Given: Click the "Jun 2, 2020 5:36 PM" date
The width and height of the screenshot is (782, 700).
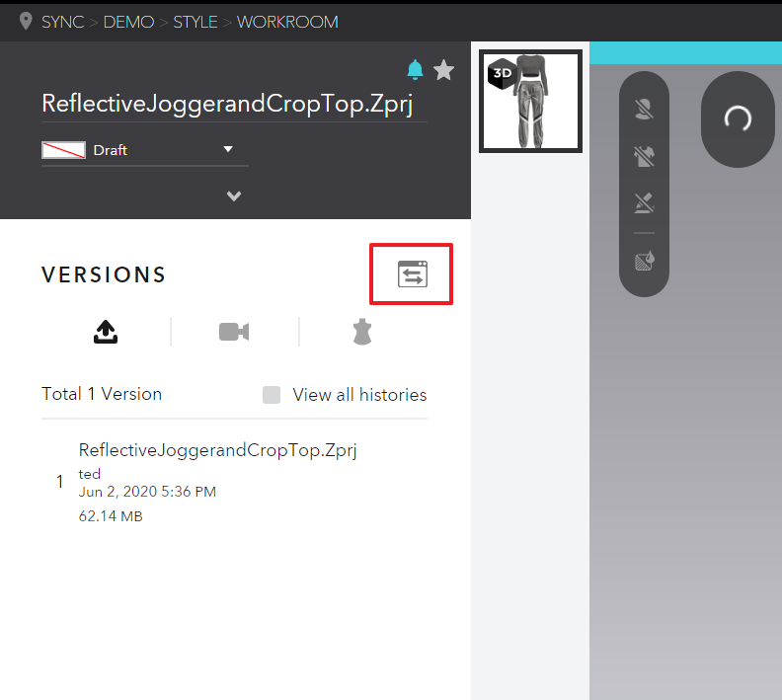Looking at the screenshot, I should (147, 492).
